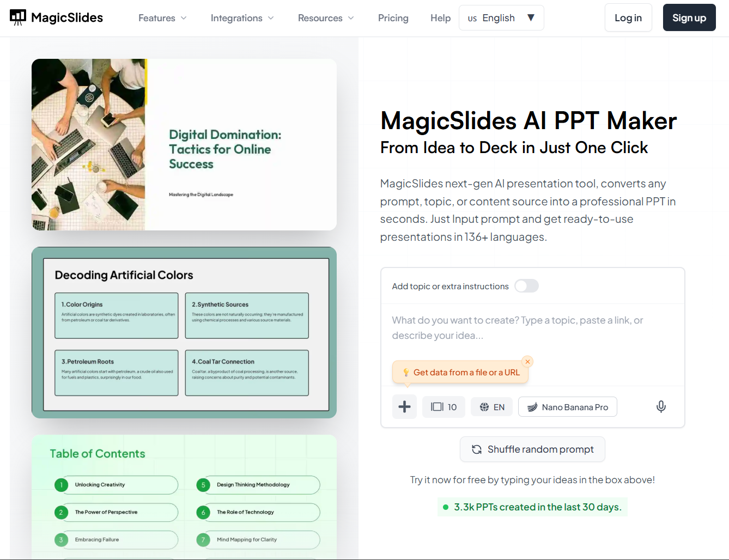Click the Log in button
This screenshot has height=560, width=729.
628,18
